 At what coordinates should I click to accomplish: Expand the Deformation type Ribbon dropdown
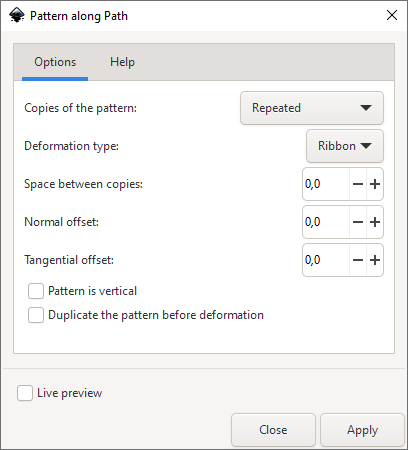345,146
